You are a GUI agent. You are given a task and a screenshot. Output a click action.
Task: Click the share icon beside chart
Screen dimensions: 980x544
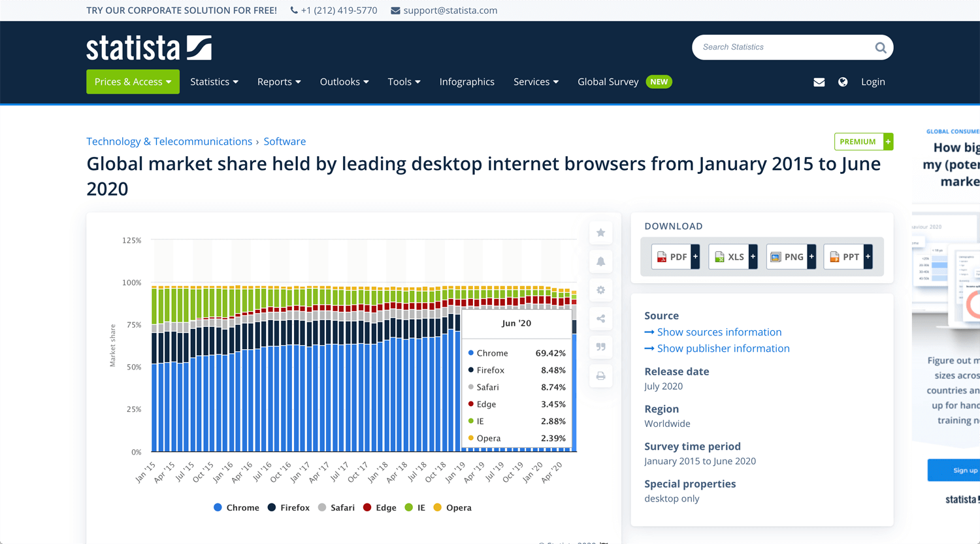pyautogui.click(x=600, y=319)
